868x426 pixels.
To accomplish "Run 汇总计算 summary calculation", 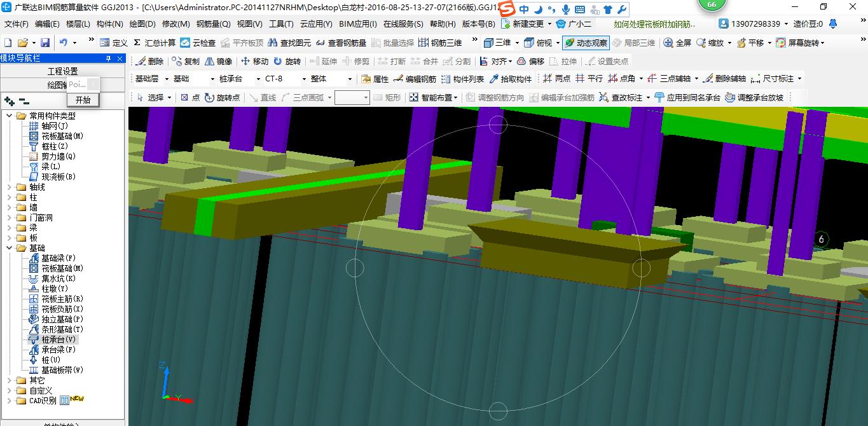I will coord(155,43).
